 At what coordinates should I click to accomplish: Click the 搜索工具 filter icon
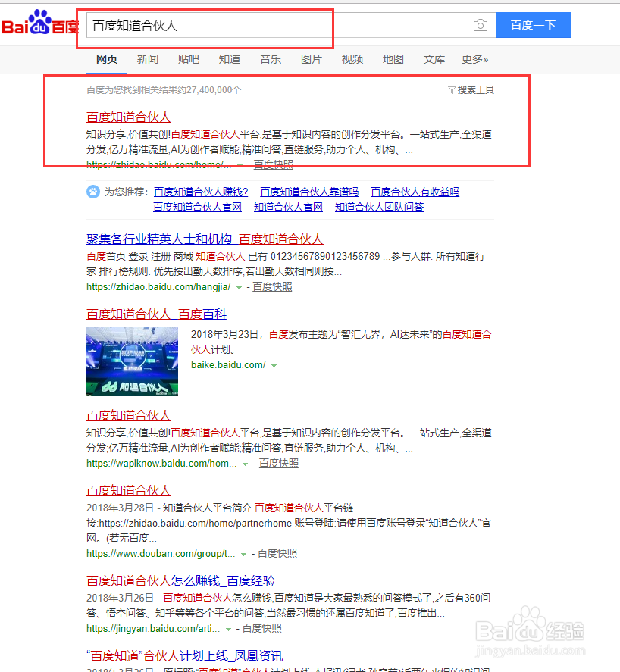pyautogui.click(x=452, y=90)
